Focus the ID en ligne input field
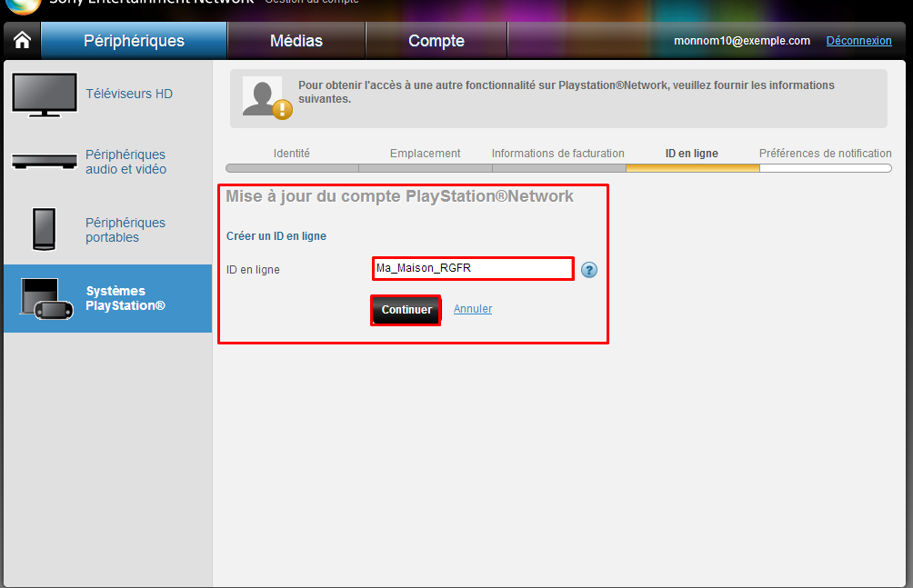Screen dimensions: 913x588 (473, 268)
